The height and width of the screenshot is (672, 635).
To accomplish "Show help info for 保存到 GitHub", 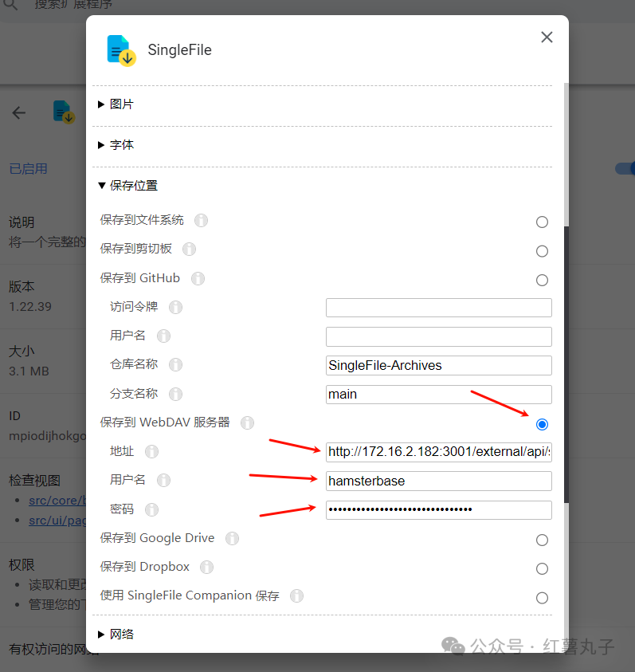I will [198, 278].
